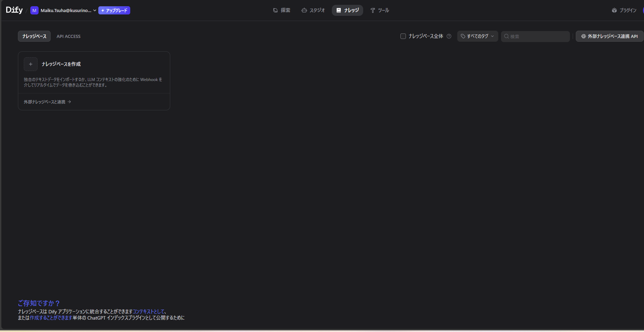This screenshot has height=332, width=644.
Task: Click the コンテキストとして link at page bottom
Action: (x=149, y=311)
